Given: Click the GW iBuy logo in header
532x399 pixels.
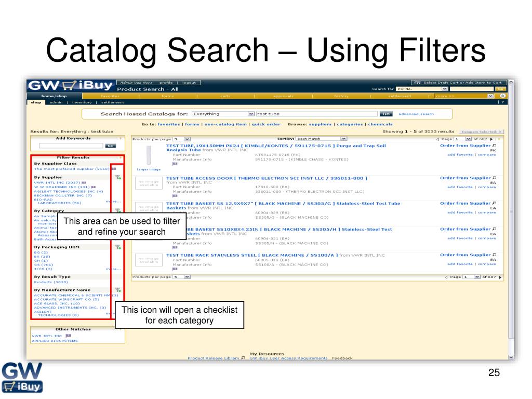Looking at the screenshot, I should [x=70, y=85].
